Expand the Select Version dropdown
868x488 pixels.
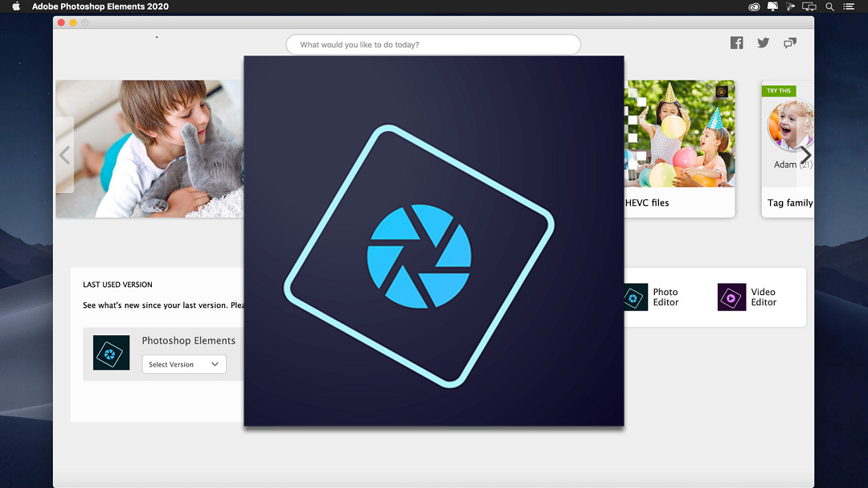(x=184, y=364)
